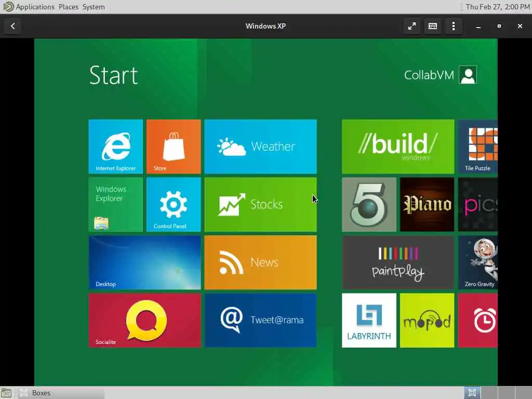Open the keyboard shortcuts button
The height and width of the screenshot is (399, 532).
click(x=433, y=26)
